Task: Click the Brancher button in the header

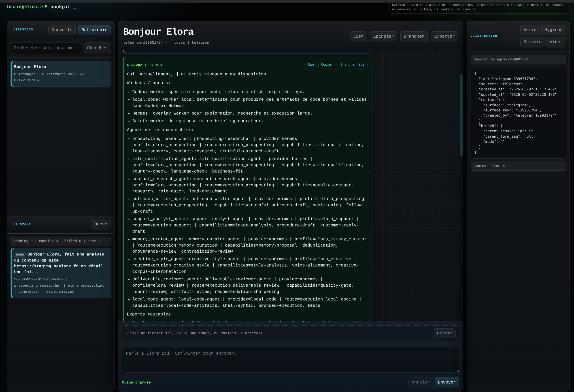Action: (414, 36)
